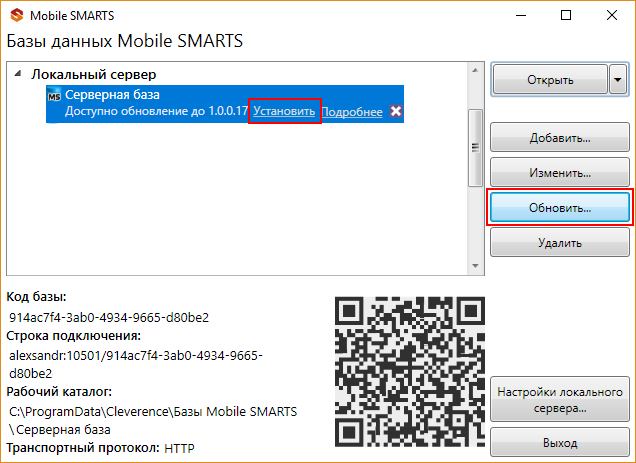Close the Mobile SMARTS window
636x463 pixels.
tap(612, 15)
